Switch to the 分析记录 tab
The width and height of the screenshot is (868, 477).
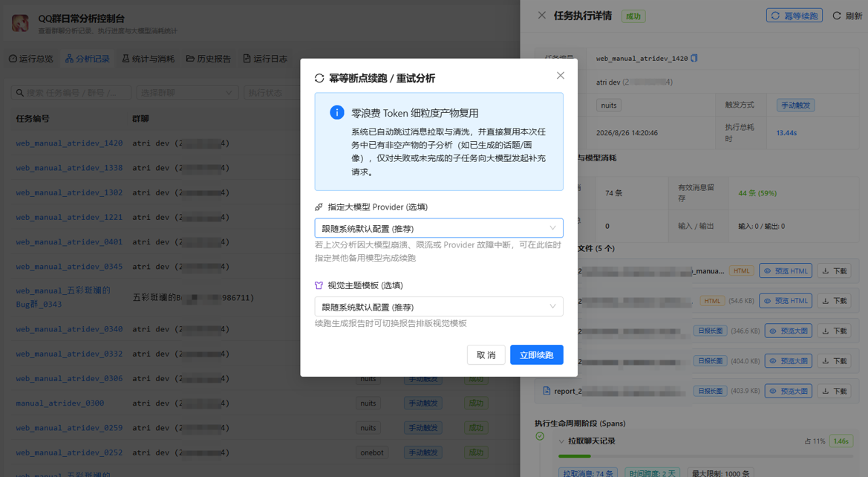click(88, 59)
